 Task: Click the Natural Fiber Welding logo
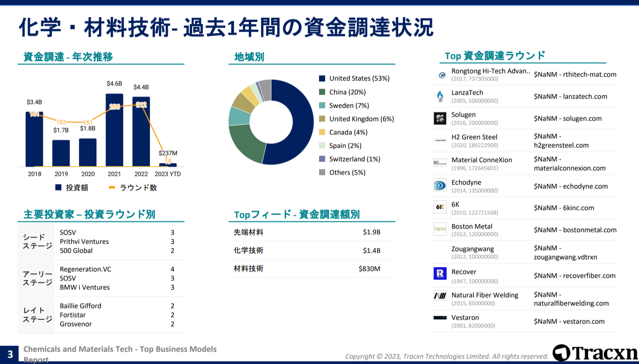(440, 296)
